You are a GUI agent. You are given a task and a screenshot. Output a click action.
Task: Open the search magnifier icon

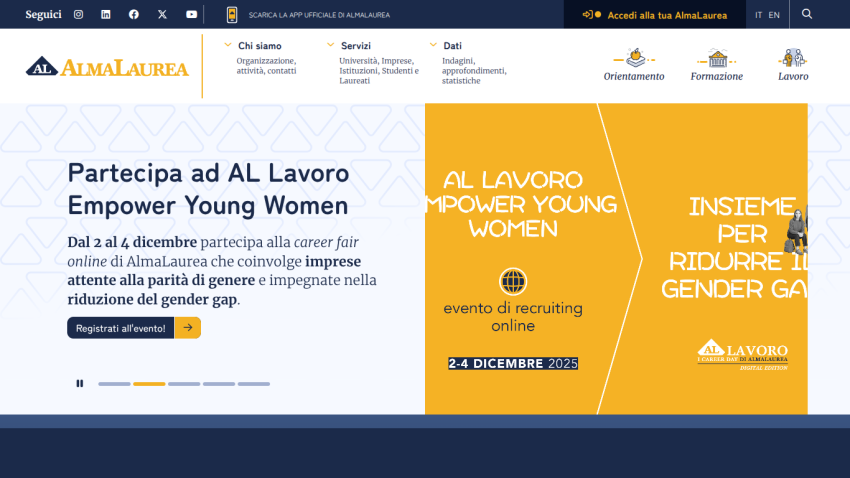[807, 14]
